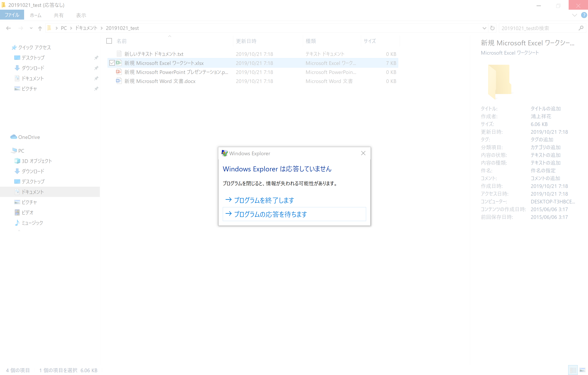
Task: Open the 共有 ribbon tab
Action: 59,15
